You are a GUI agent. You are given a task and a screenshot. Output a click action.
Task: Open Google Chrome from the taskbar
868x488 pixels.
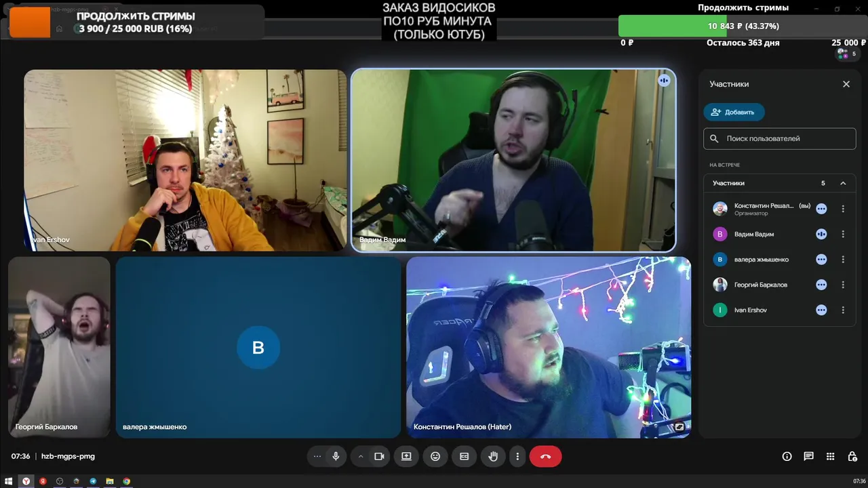[126, 481]
